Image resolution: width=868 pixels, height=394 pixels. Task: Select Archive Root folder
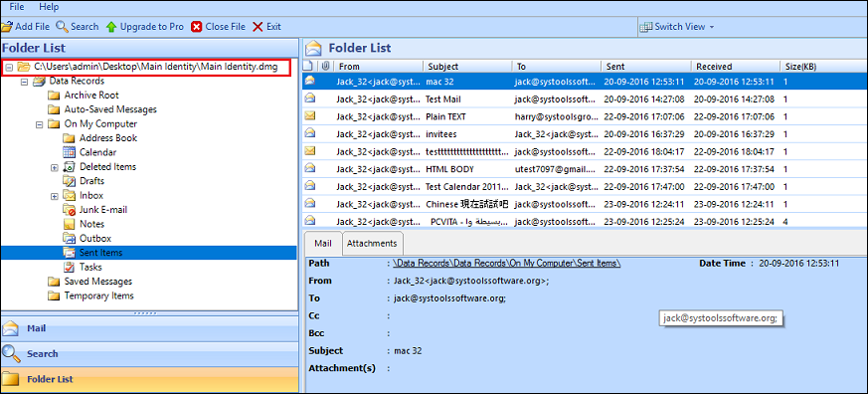[91, 96]
